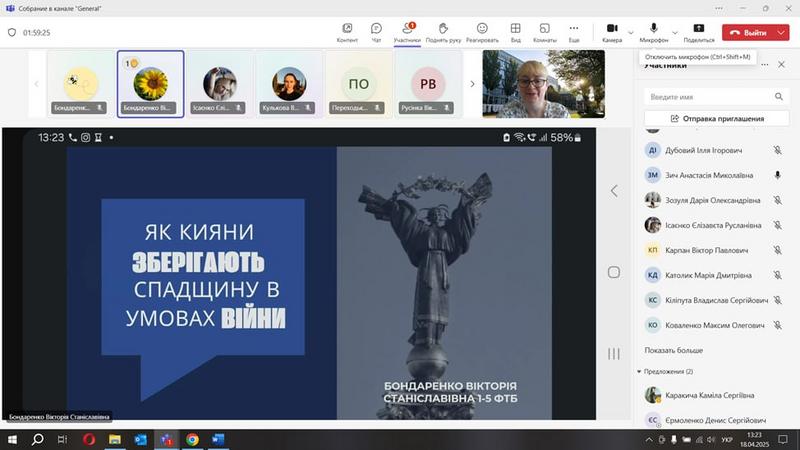Screen dimensions: 800x450
Task: Open Комнаты breakout rooms
Action: point(544,33)
